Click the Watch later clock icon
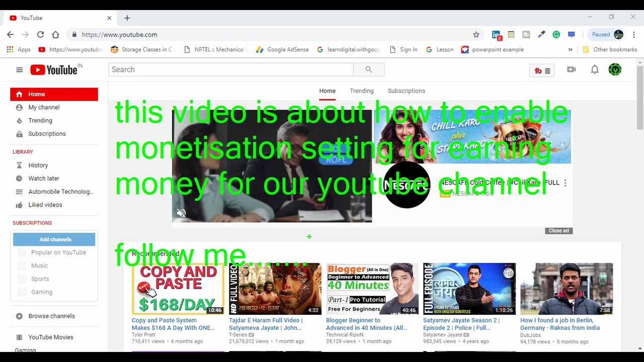Viewport: 644px width, 362px height. coord(19,178)
